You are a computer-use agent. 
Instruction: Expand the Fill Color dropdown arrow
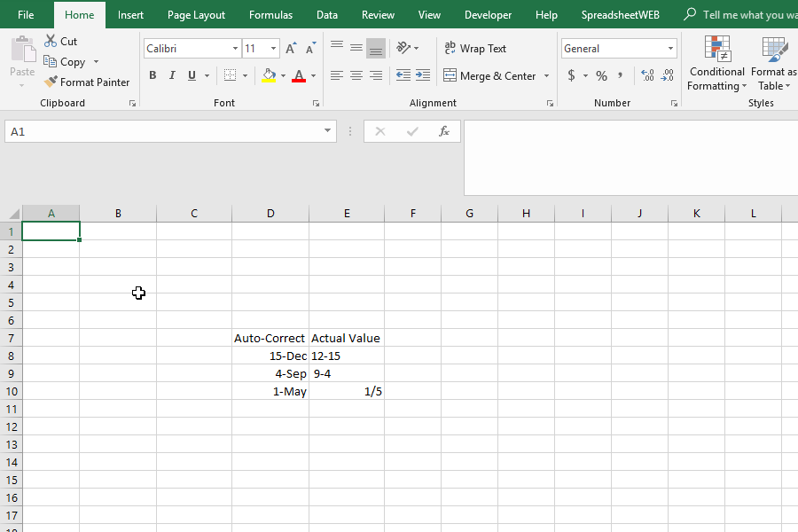[281, 76]
